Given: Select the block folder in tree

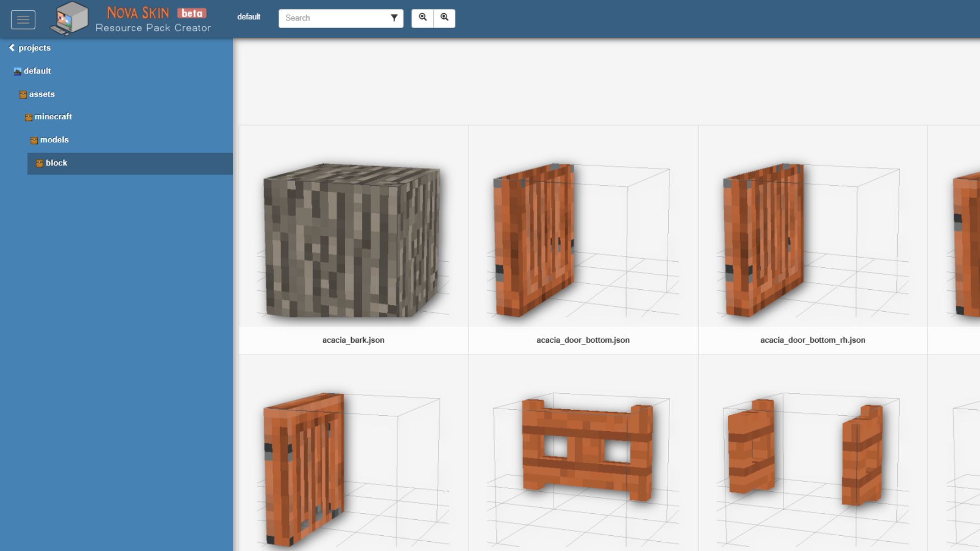Looking at the screenshot, I should point(56,163).
